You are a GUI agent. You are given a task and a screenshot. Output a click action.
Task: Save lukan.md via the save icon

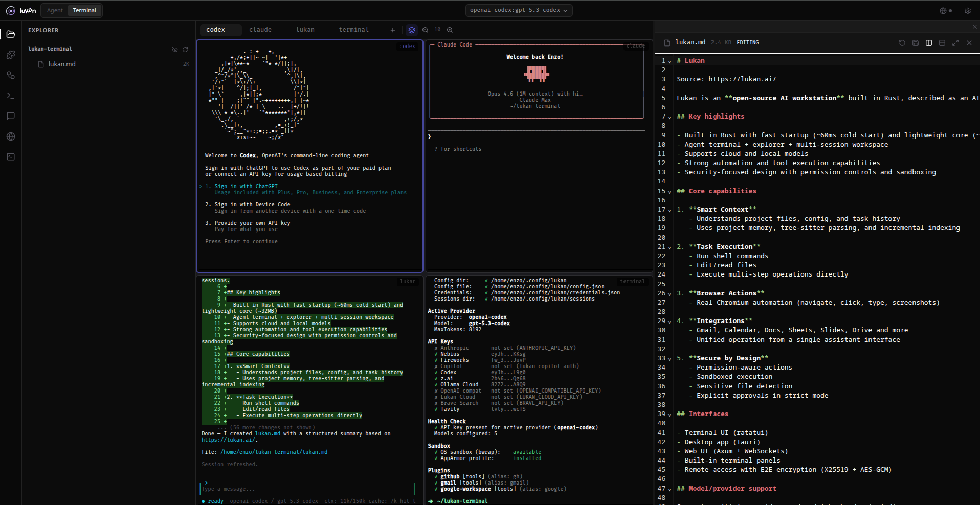[916, 43]
